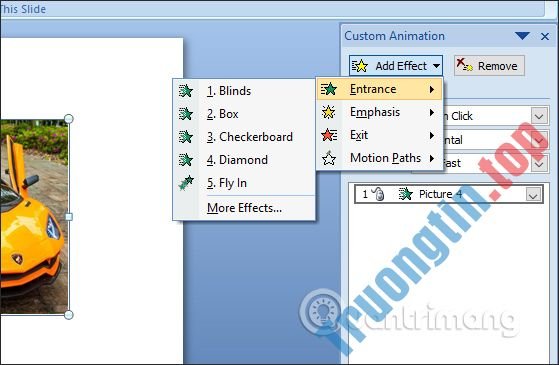Click the white Motion Paths star icon
Screen dimensions: 559x365
click(x=329, y=158)
